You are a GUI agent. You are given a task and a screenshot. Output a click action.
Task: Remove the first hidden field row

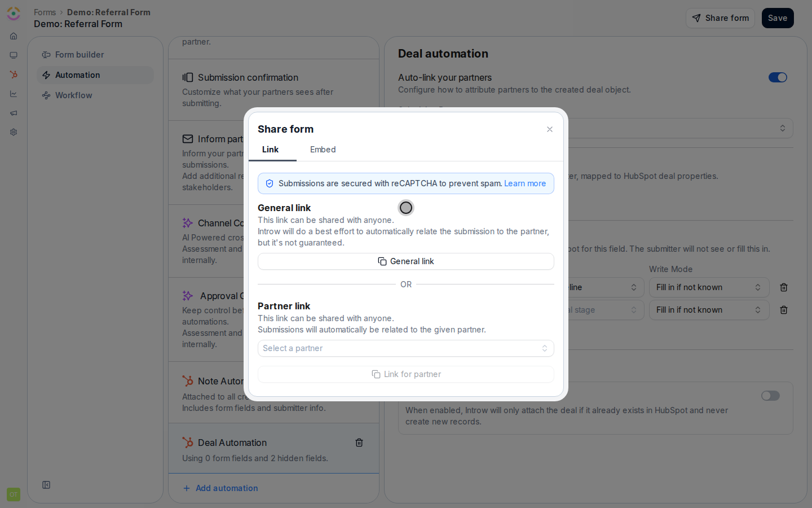784,287
